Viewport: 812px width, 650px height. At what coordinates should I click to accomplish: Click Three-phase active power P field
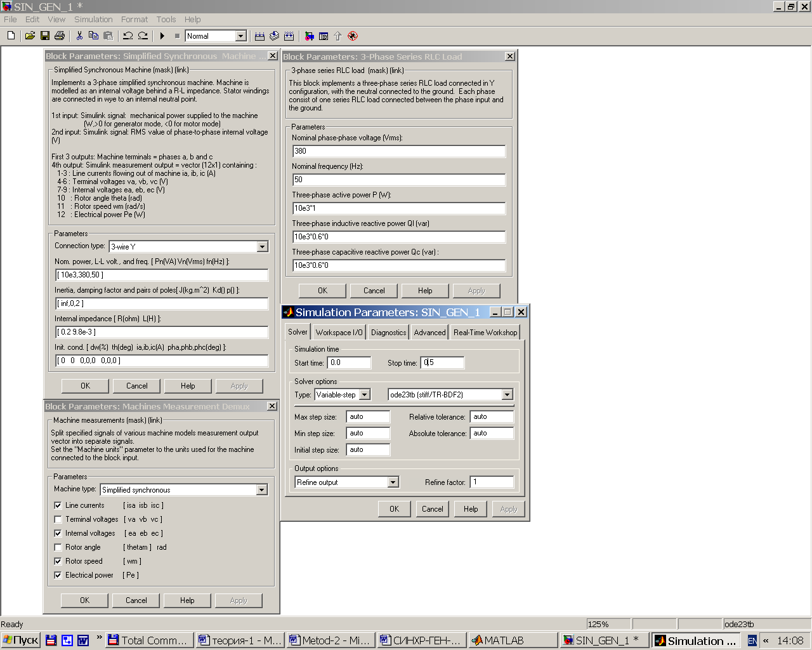pos(399,208)
